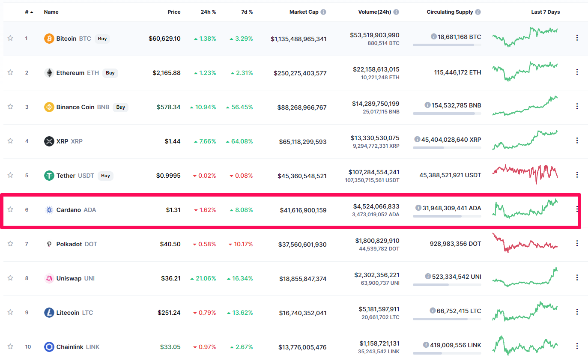Click the Chainlink logo icon
588x364 pixels.
tap(49, 347)
